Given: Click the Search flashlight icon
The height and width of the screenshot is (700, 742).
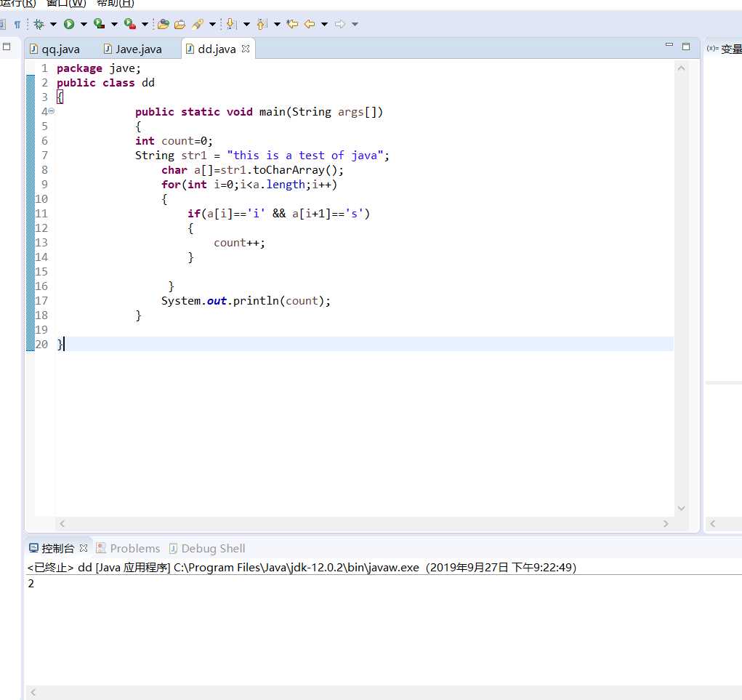Looking at the screenshot, I should pyautogui.click(x=198, y=24).
